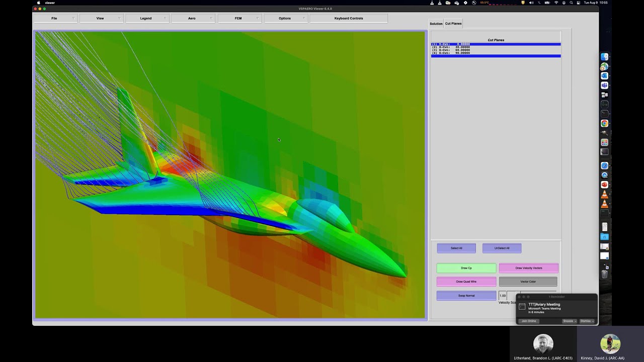The image size is (644, 362).
Task: Click the Swap Normal button
Action: (466, 296)
